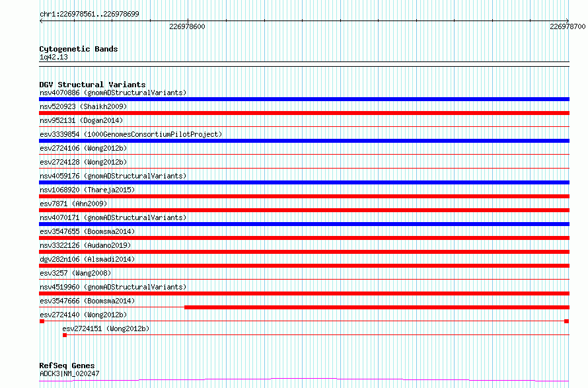Click the chr1:226978561..226978699 coordinate label
The image size is (588, 388).
89,14
